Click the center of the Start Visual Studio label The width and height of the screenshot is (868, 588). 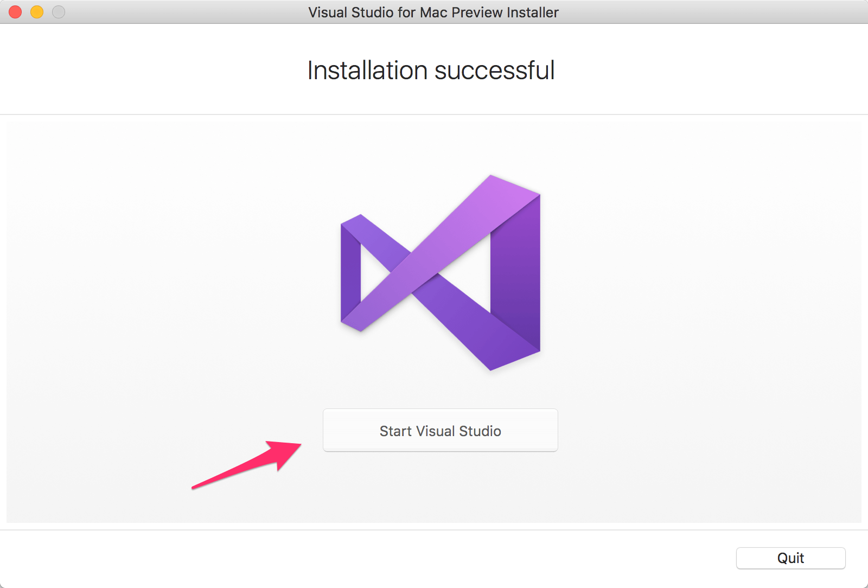[x=440, y=431]
